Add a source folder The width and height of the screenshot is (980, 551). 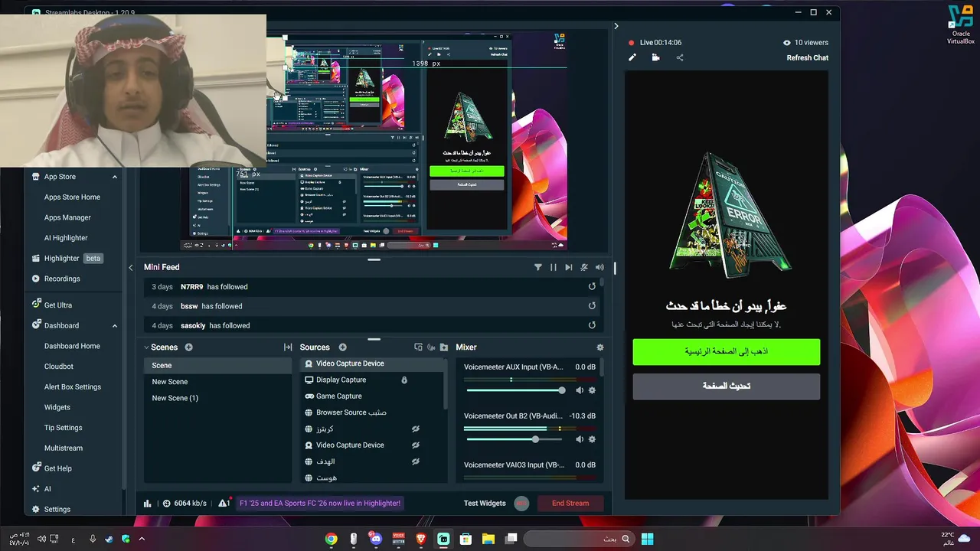(x=443, y=347)
